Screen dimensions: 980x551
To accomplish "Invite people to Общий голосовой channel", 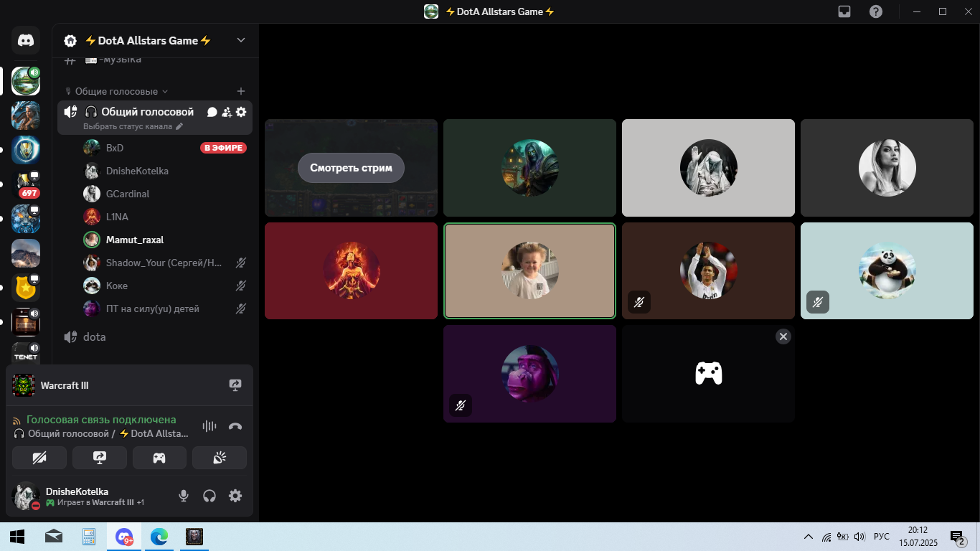I will click(x=227, y=112).
